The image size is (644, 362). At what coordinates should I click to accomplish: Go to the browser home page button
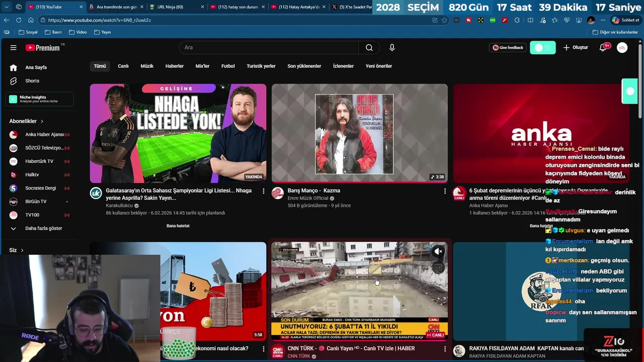click(31, 20)
